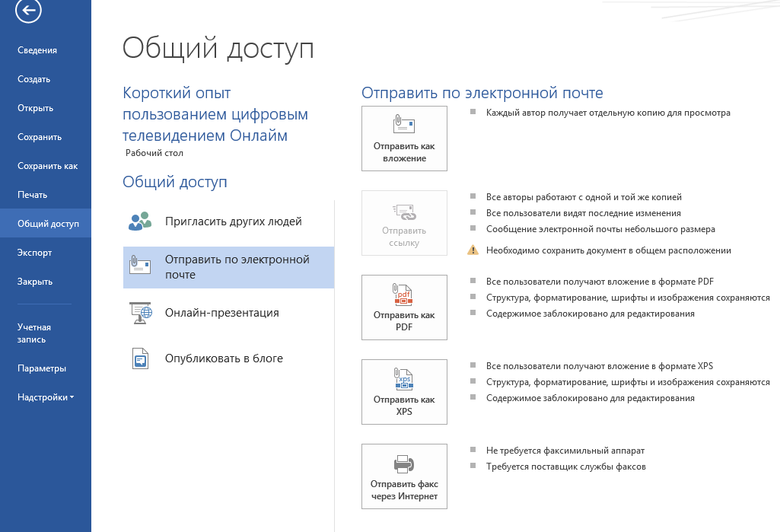Expand the Надстройки dropdown

click(x=45, y=397)
